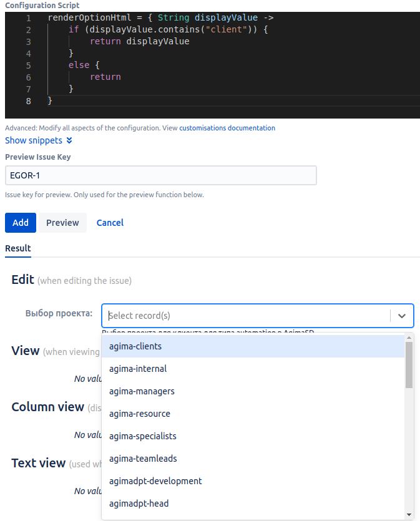The image size is (420, 521).
Task: Click the "client" string in the script
Action: pos(227,29)
